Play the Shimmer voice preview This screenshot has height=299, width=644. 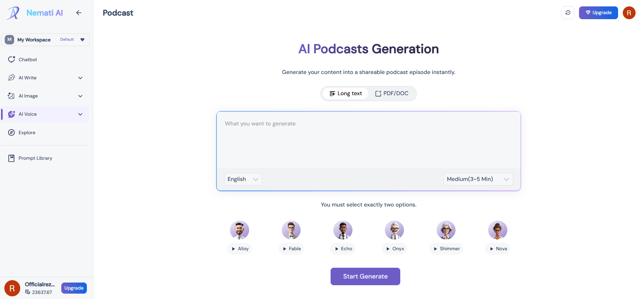[446, 249]
